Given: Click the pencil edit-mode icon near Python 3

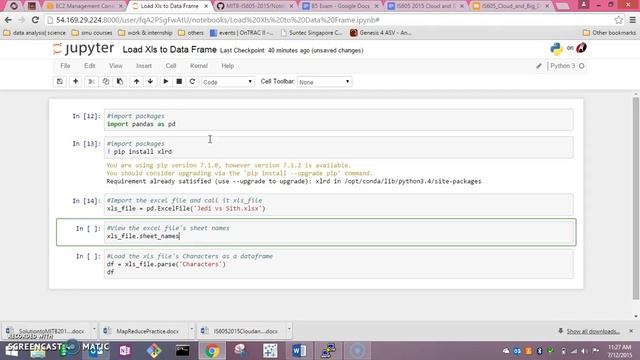Looking at the screenshot, I should 539,66.
